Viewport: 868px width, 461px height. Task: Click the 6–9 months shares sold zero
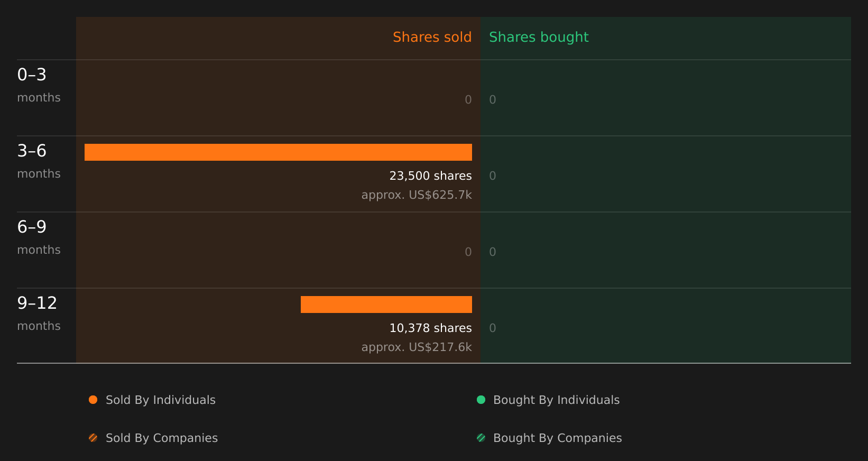tap(468, 252)
